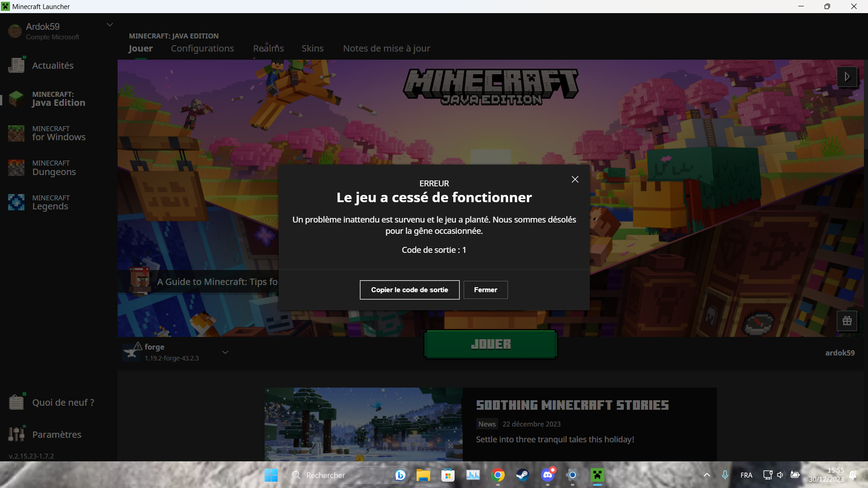Switch to the Configurations tab
This screenshot has height=488, width=868.
(202, 48)
